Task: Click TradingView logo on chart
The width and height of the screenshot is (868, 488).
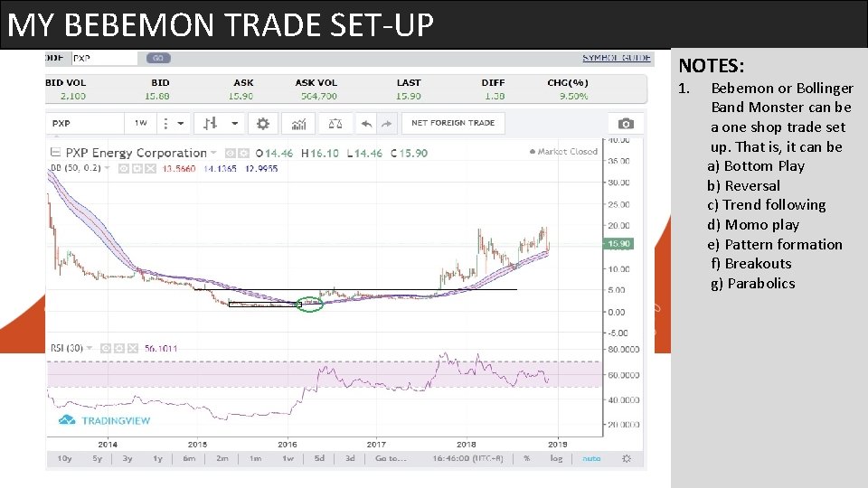Action: coord(105,420)
